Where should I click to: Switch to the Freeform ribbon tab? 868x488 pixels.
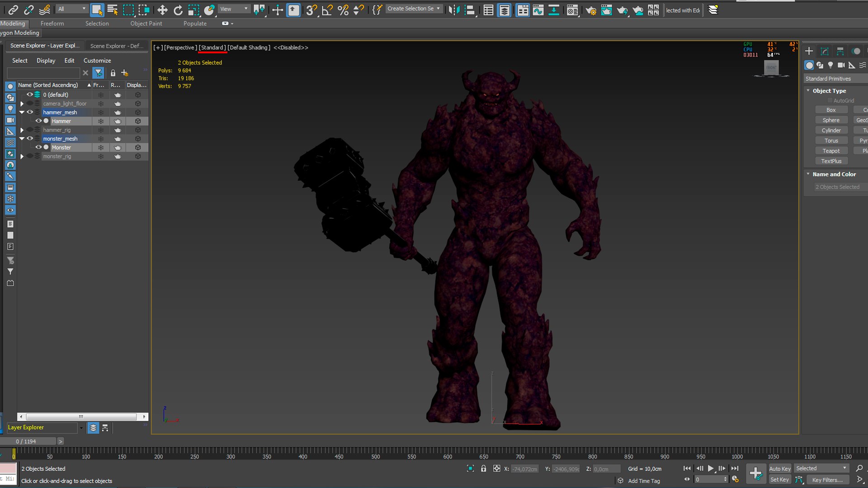click(52, 23)
